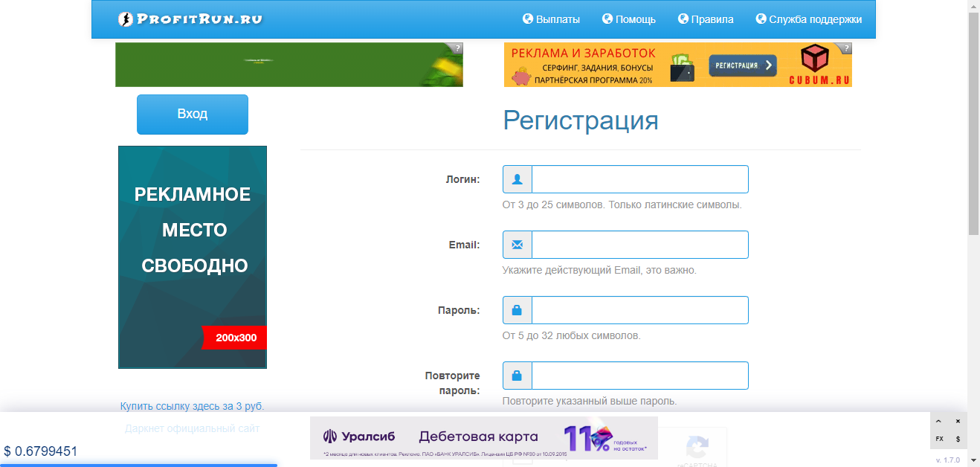
Task: Click the Уралсиб Дебетовая карта banner
Action: pos(484,438)
